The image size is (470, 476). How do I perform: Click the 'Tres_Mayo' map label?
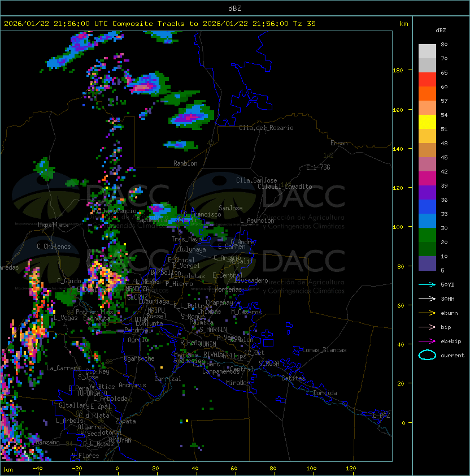click(x=186, y=239)
